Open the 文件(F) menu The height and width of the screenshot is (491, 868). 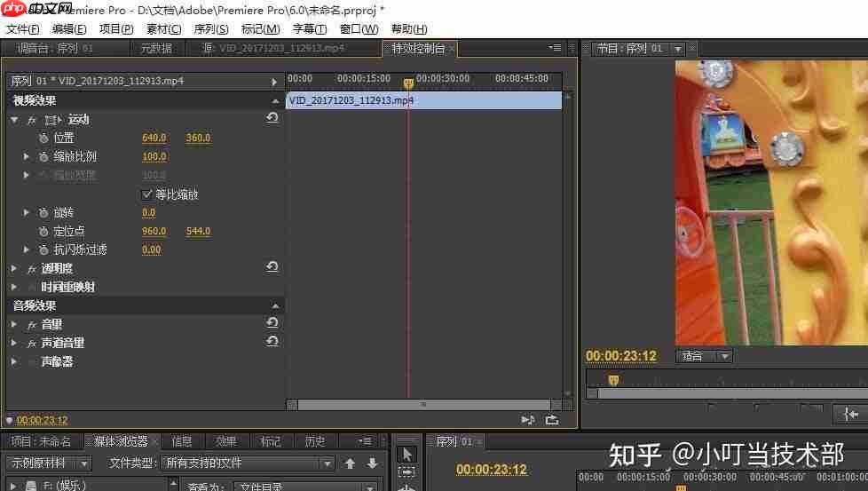pyautogui.click(x=23, y=28)
